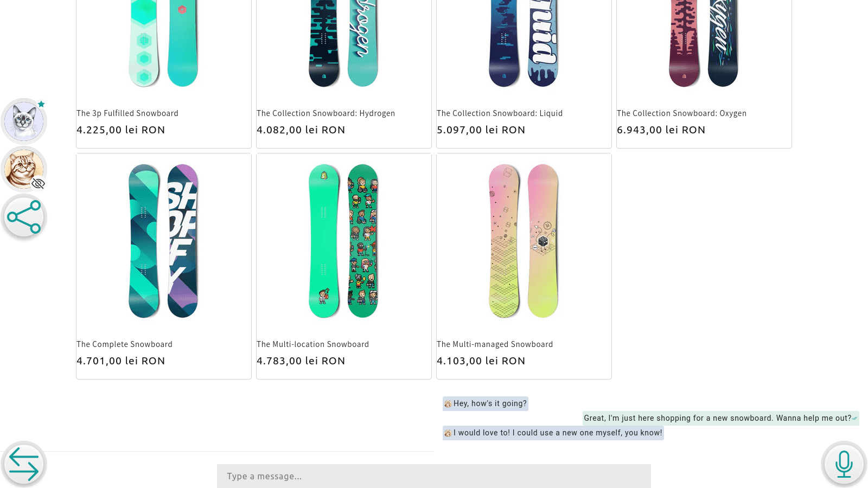Open The Multi-managed Snowboard product page
This screenshot has height=488, width=868.
click(x=495, y=344)
